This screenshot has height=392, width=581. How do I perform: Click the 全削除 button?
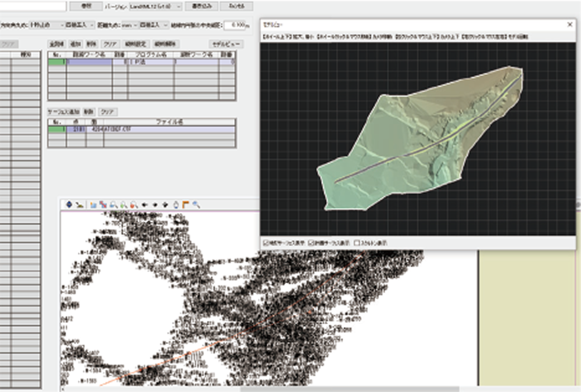pos(57,44)
